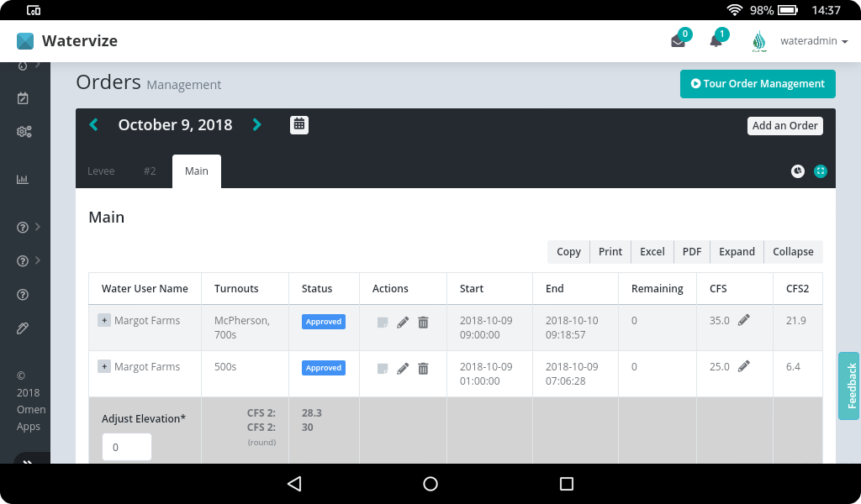Image resolution: width=861 pixels, height=504 pixels.
Task: Click the Adjust Elevation input field
Action: [127, 447]
